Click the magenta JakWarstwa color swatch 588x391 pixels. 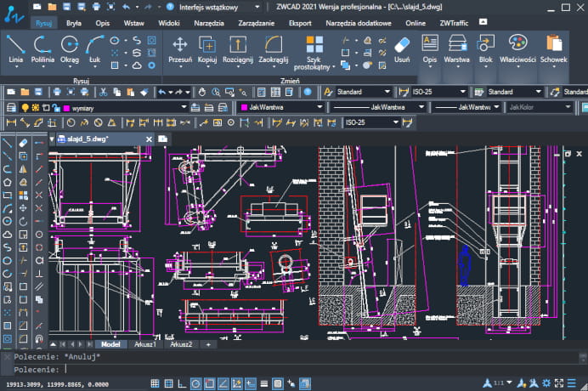click(244, 107)
